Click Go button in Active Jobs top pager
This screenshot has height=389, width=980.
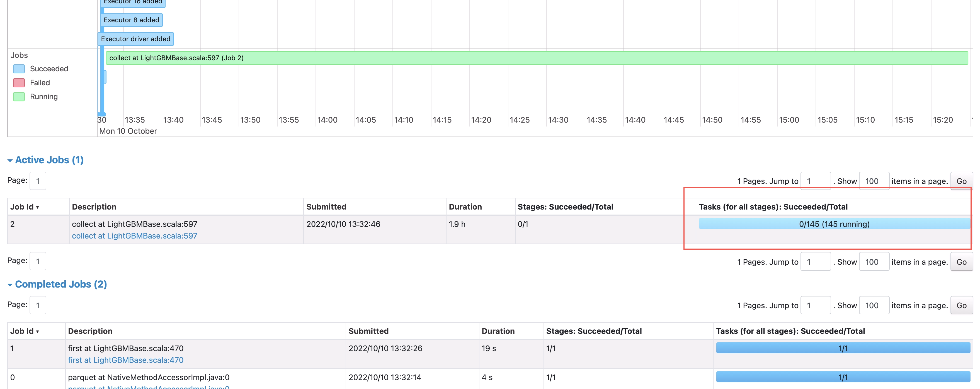(961, 181)
